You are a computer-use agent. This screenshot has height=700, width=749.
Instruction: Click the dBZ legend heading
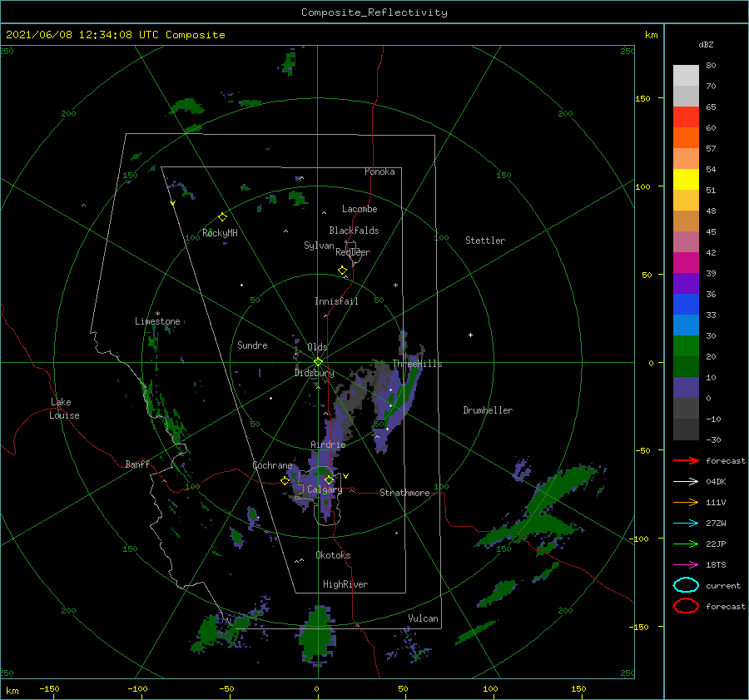coord(706,44)
